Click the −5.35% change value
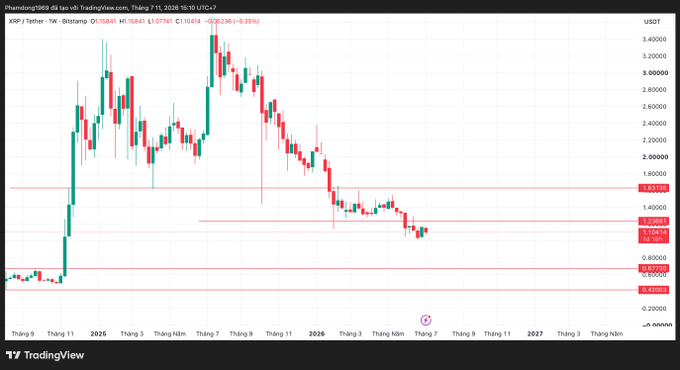 pos(246,21)
